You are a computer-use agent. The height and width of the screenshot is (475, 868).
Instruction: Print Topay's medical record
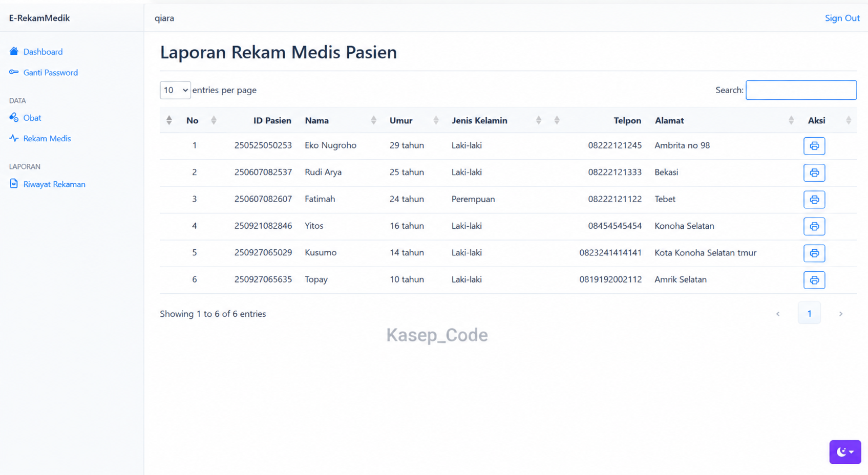[814, 280]
